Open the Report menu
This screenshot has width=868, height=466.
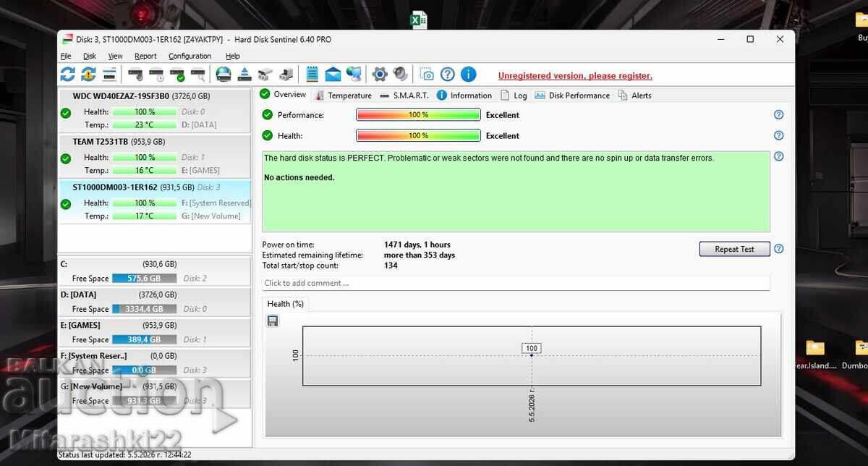[x=145, y=56]
